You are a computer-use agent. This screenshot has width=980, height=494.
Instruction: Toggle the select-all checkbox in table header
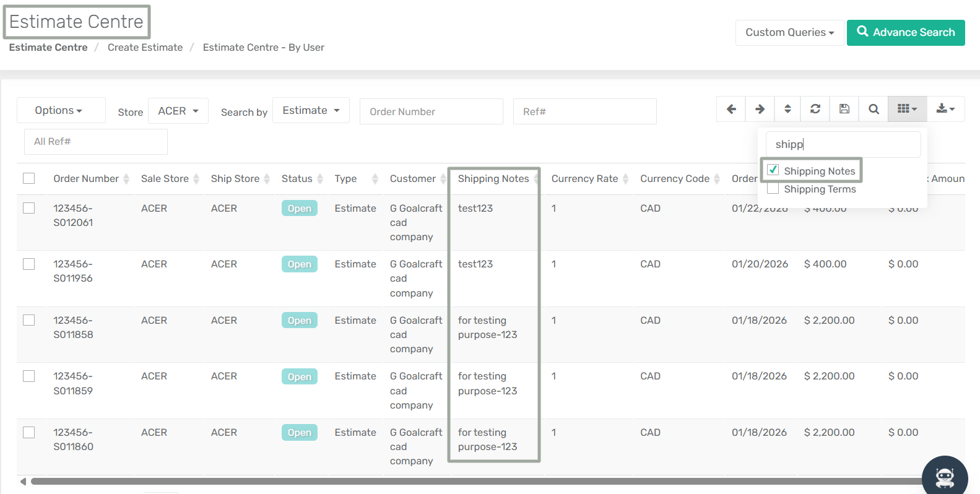29,178
